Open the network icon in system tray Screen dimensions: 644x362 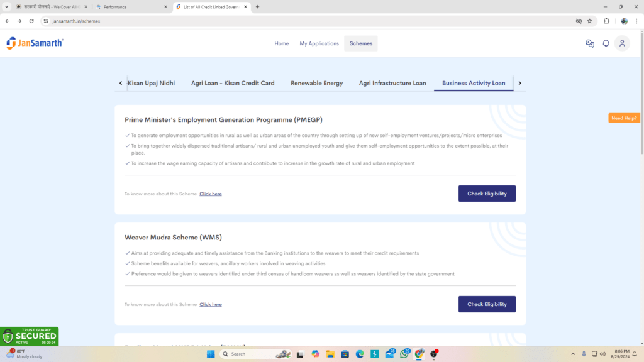tap(594, 354)
